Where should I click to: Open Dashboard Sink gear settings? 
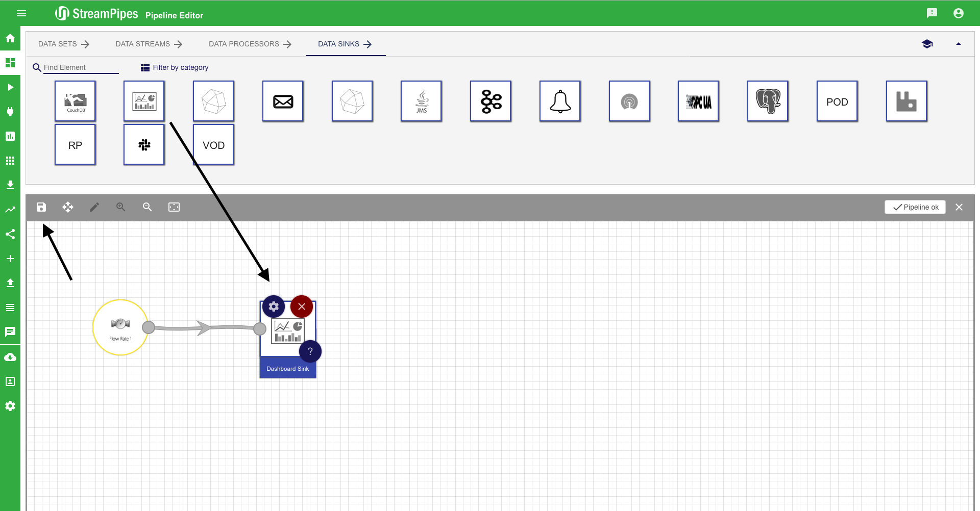tap(274, 306)
